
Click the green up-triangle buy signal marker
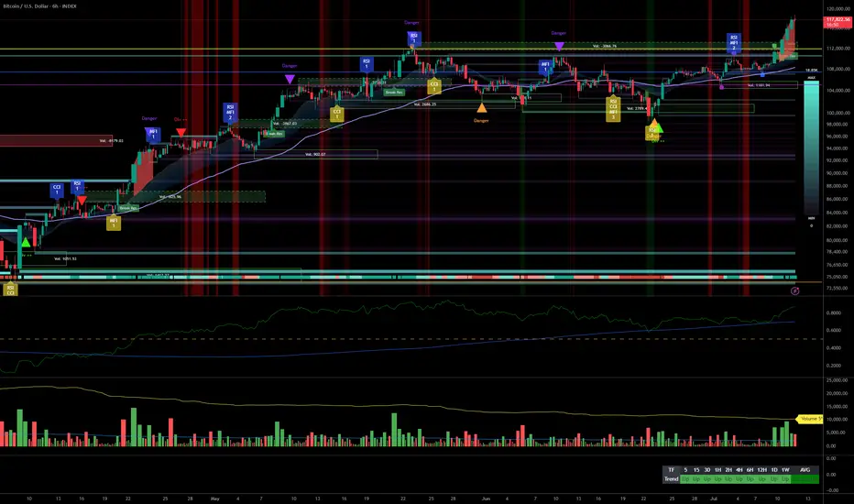26,243
